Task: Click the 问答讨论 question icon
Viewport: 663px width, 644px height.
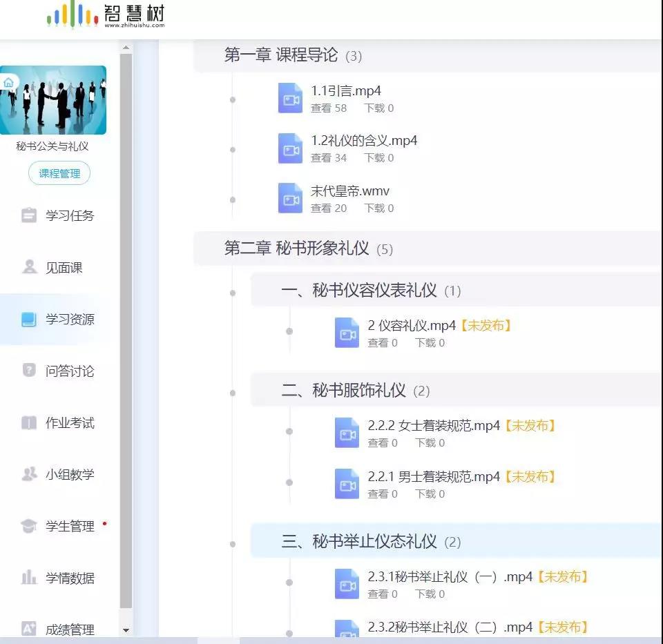Action: (29, 371)
